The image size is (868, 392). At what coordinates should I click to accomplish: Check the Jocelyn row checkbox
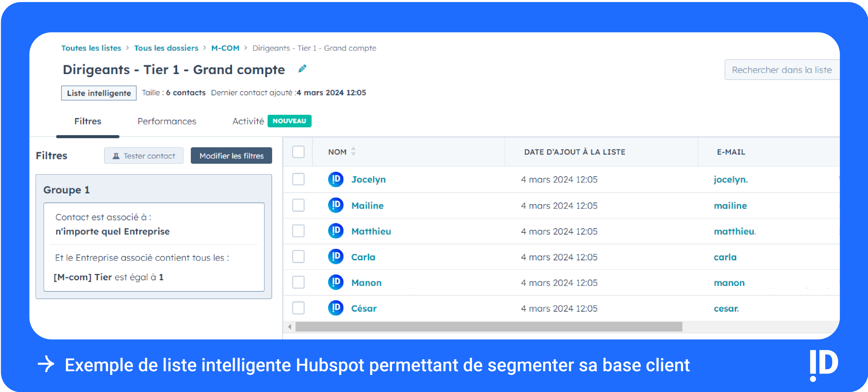298,179
